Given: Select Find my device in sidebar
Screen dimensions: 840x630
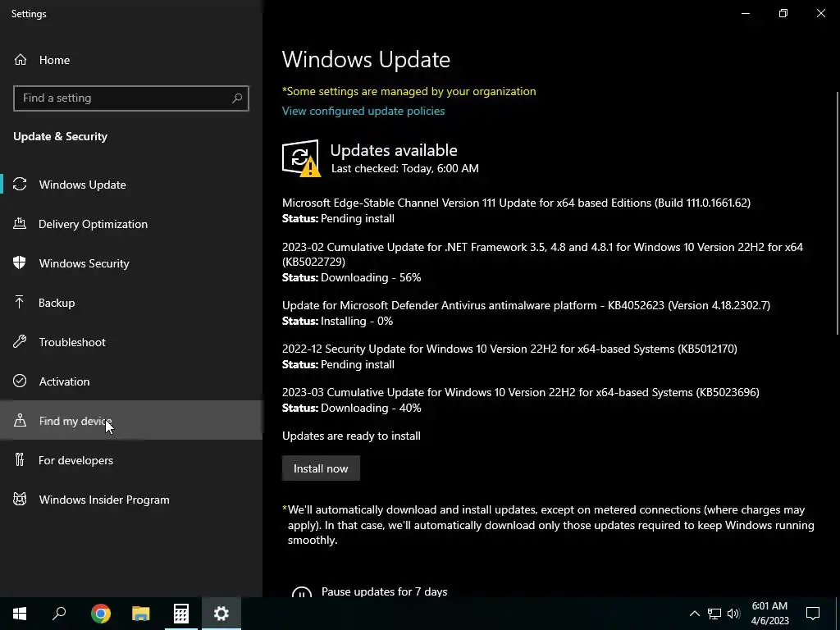Looking at the screenshot, I should pyautogui.click(x=131, y=421).
